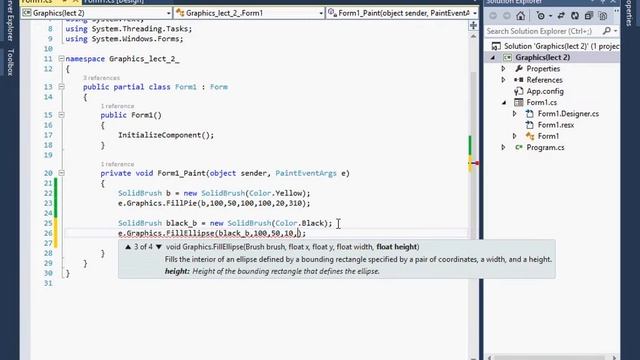The image size is (640, 360).
Task: Open the search options dropdown arrow
Action: (x=616, y=31)
